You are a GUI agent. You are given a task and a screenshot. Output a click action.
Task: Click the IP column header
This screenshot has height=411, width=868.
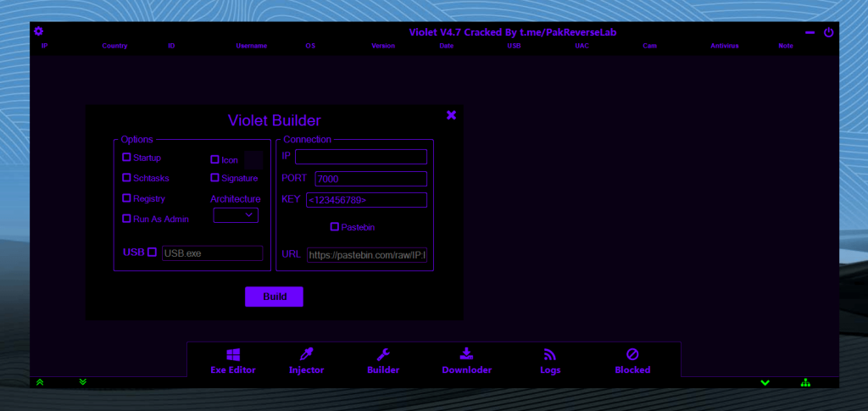click(x=44, y=46)
